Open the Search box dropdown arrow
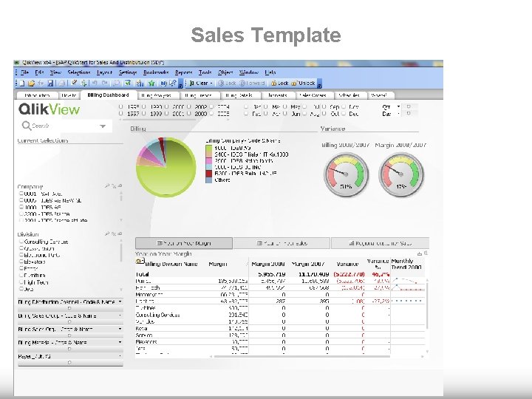 [103, 126]
